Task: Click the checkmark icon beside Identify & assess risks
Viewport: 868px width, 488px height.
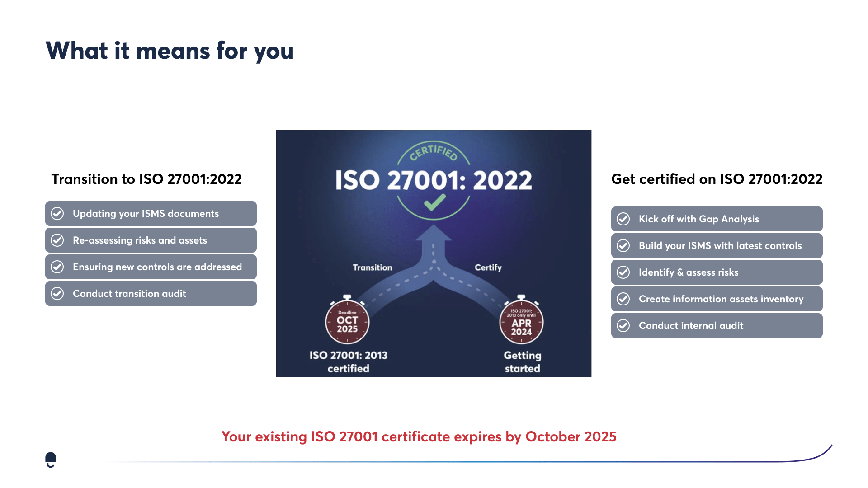Action: (x=623, y=272)
